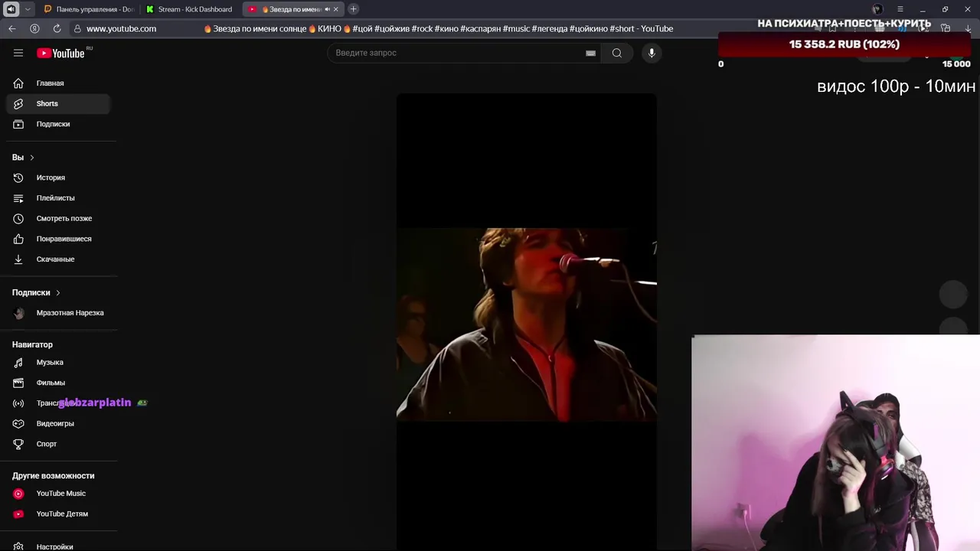Click the Трансляции live broadcast icon
The width and height of the screenshot is (980, 551).
pyautogui.click(x=18, y=403)
